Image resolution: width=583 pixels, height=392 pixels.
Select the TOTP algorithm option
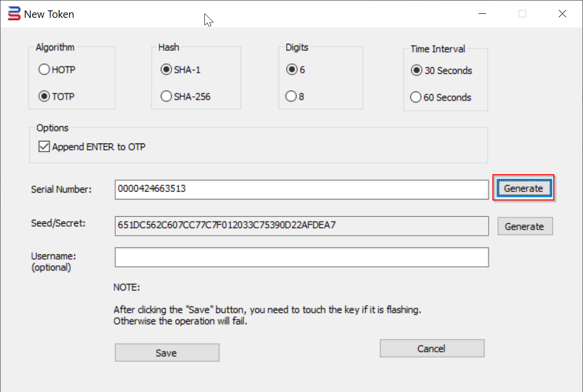point(44,97)
